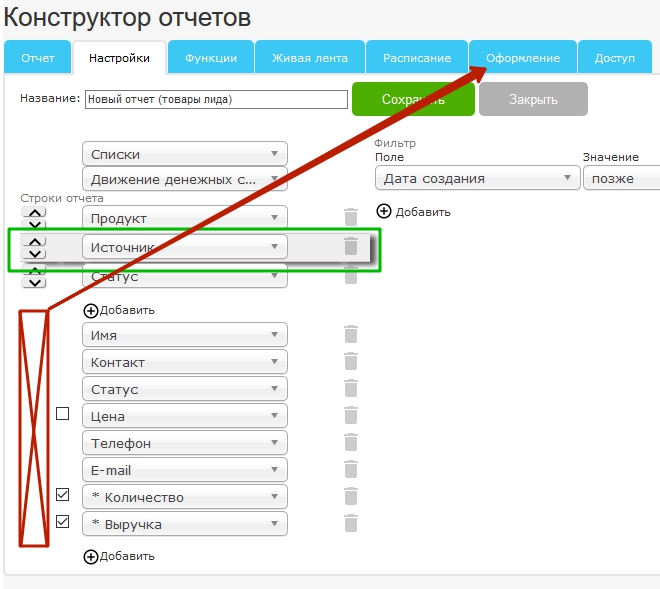Expand the Дата создания filter field dropdown
The height and width of the screenshot is (589, 660).
click(477, 178)
